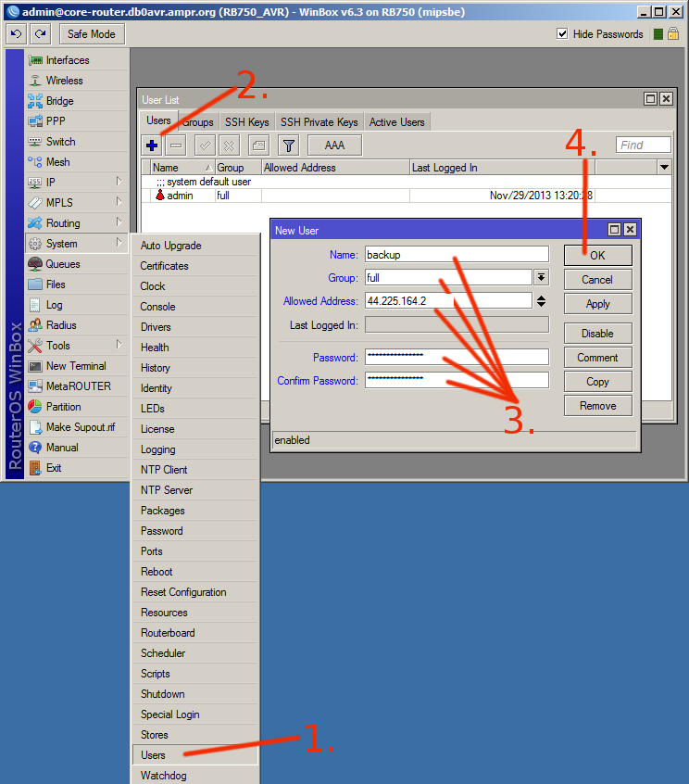The image size is (689, 784).
Task: Switch to Active Users tab
Action: click(397, 122)
